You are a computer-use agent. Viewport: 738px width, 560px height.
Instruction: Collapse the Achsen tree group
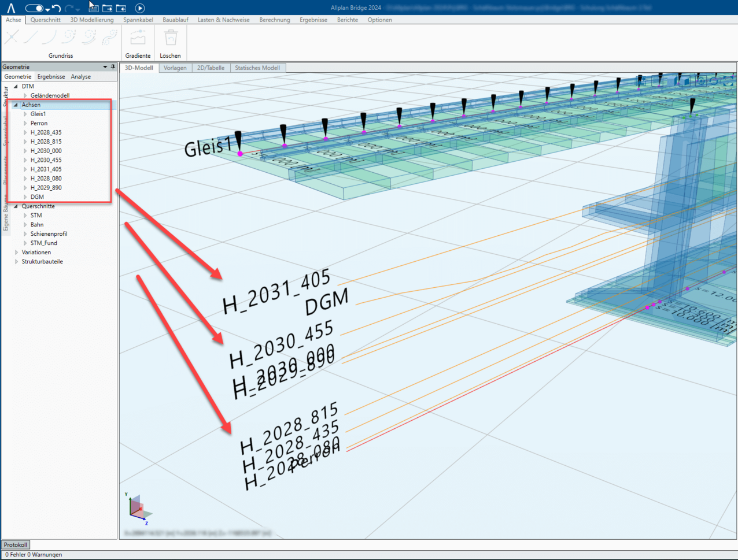pos(16,105)
